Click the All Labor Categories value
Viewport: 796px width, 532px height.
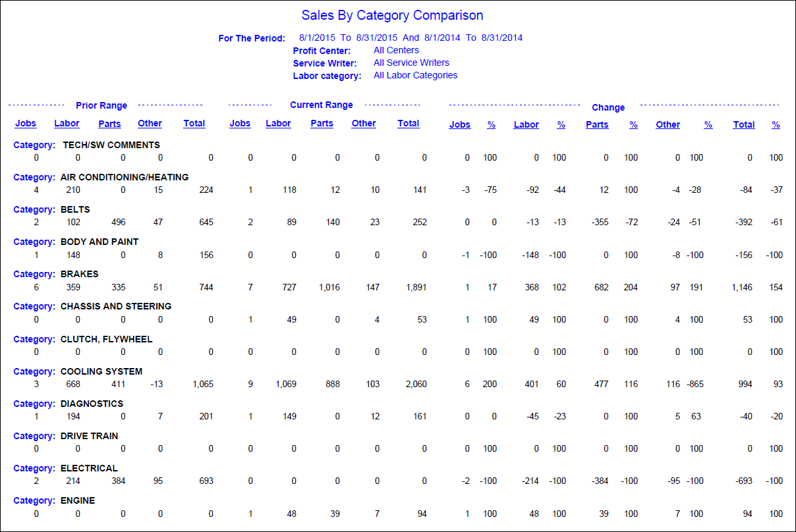point(415,75)
